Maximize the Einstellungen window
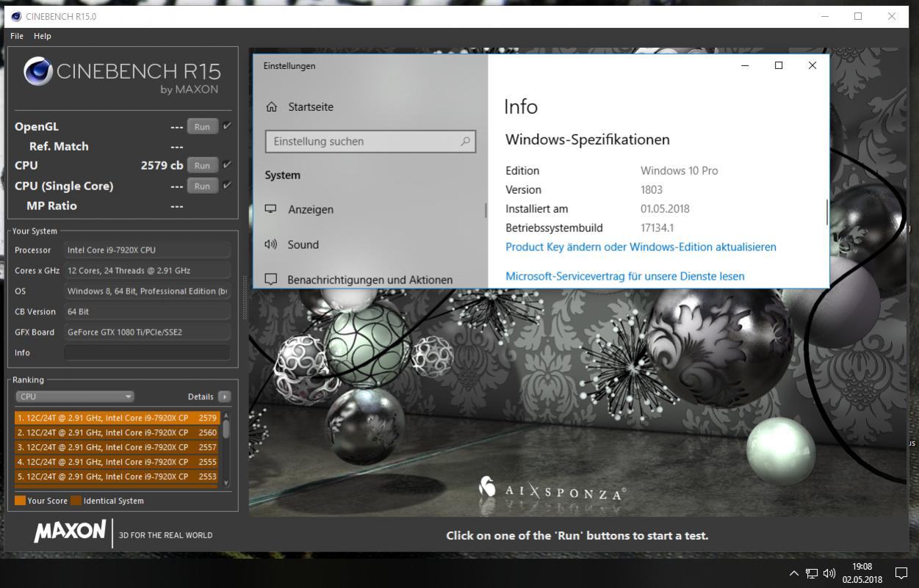The image size is (919, 588). (x=779, y=65)
